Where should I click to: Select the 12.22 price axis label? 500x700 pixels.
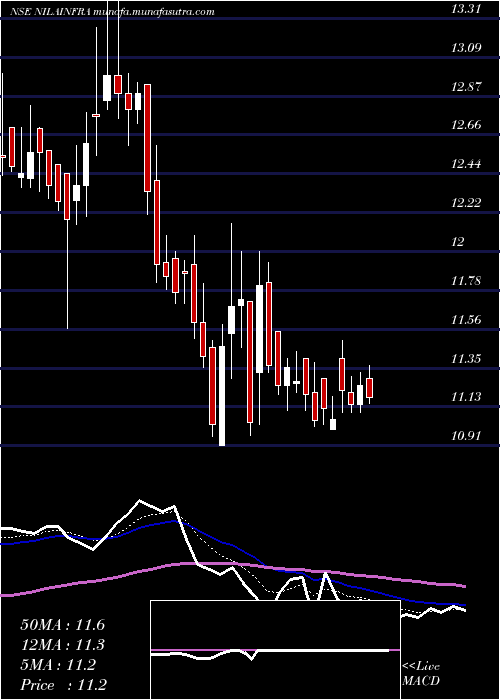tap(466, 203)
